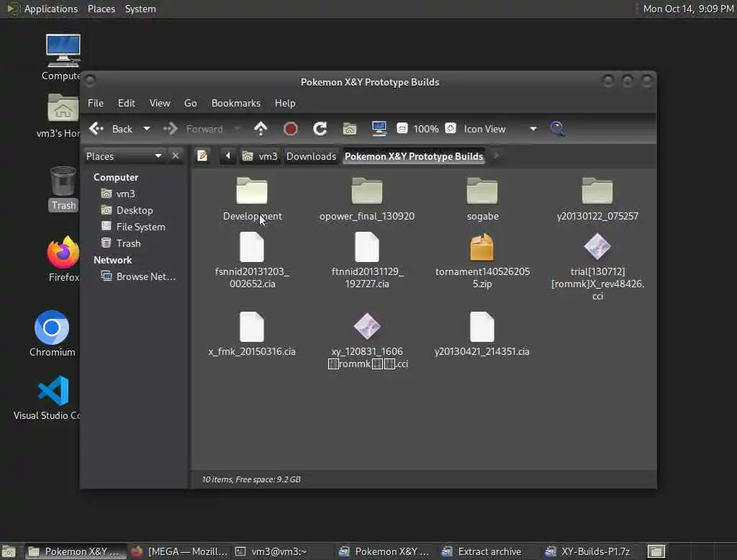
Task: Open the Go menu
Action: coord(190,103)
